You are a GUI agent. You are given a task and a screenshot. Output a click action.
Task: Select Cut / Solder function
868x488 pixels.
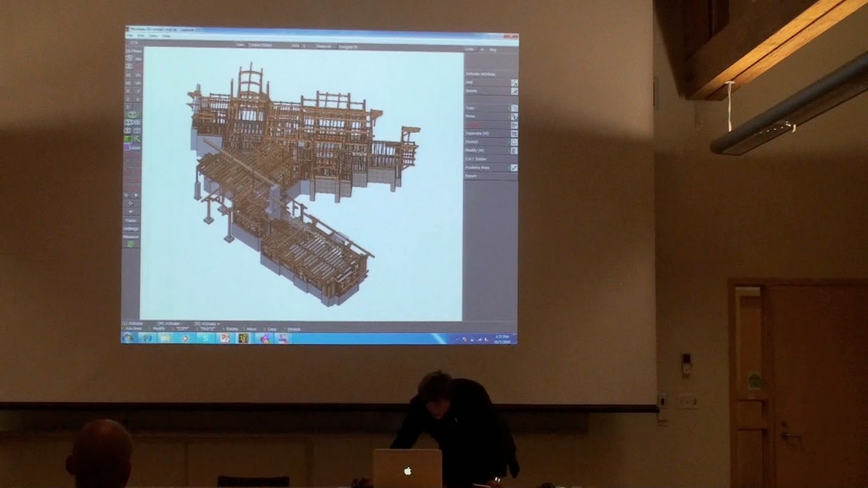coord(476,159)
